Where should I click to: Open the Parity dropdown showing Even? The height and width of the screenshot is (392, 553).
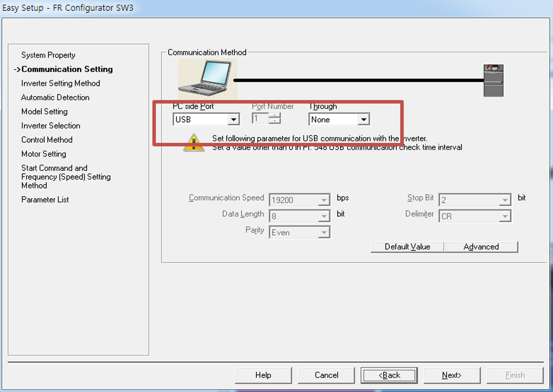[300, 232]
